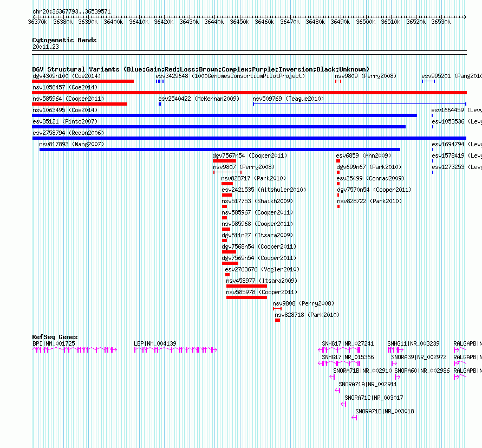This screenshot has height=448, width=482.
Task: Select nsv828718 (Park2010) label
Action: (x=307, y=315)
